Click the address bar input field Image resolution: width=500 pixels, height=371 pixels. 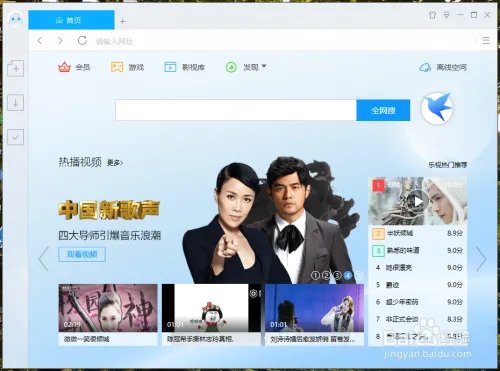[x=283, y=41]
